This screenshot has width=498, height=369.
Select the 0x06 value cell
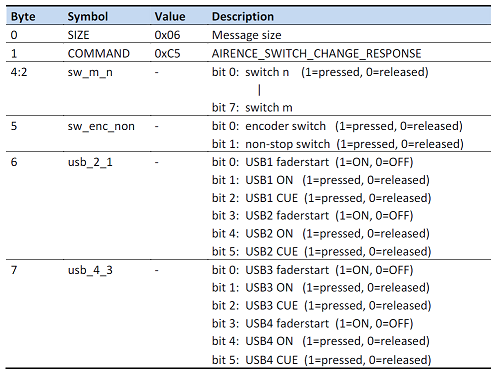(x=167, y=35)
